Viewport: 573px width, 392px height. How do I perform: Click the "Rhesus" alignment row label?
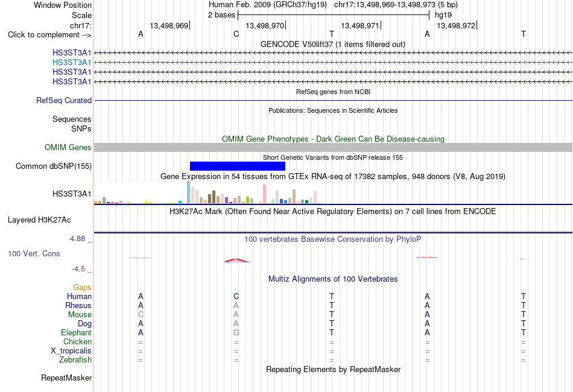(78, 305)
